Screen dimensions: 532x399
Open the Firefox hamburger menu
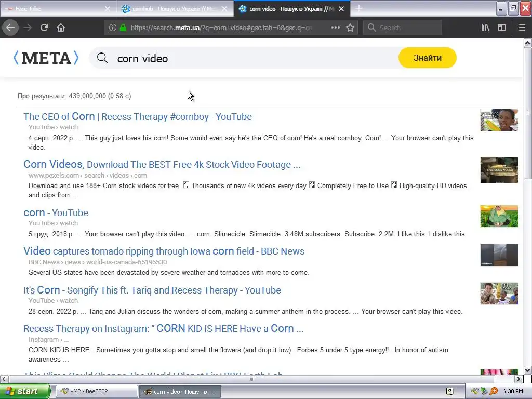(x=522, y=28)
